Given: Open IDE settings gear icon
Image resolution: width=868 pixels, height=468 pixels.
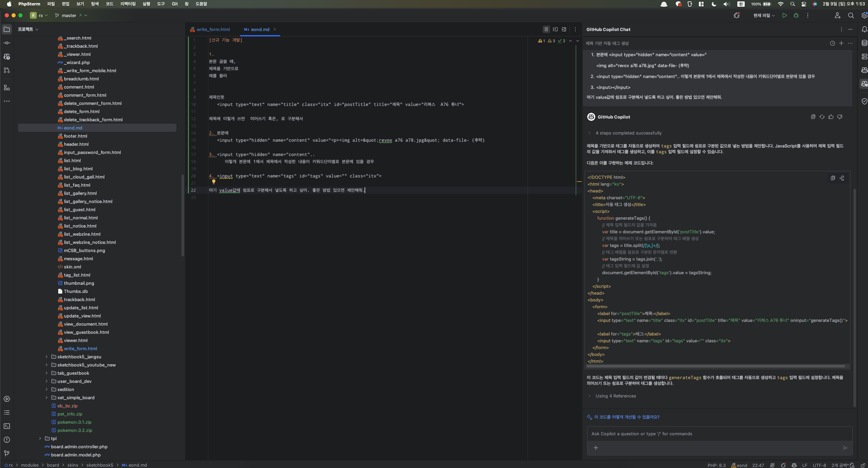Looking at the screenshot, I should pos(864,15).
